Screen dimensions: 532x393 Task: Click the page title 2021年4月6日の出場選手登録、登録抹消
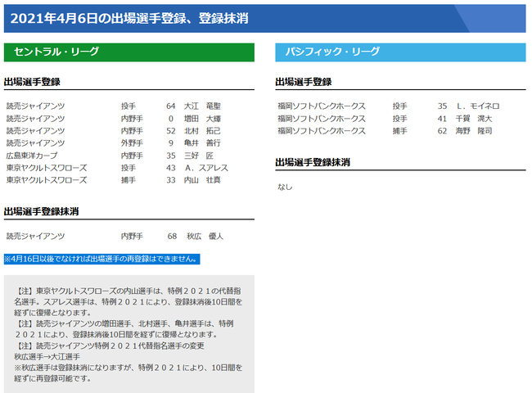pyautogui.click(x=129, y=18)
